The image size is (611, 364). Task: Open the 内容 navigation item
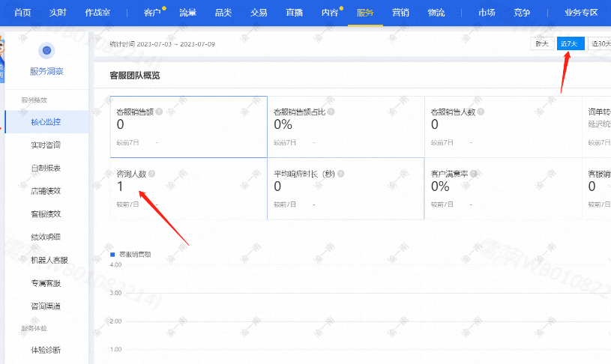point(330,13)
